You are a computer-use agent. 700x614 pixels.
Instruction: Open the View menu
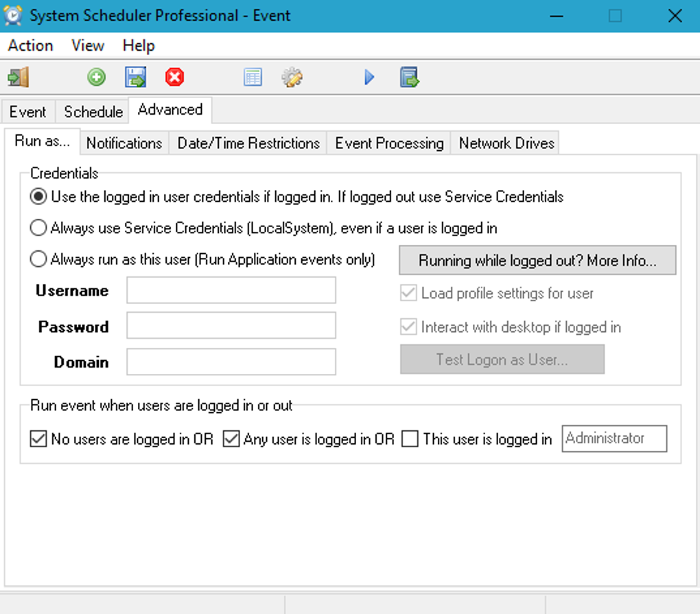tap(88, 45)
